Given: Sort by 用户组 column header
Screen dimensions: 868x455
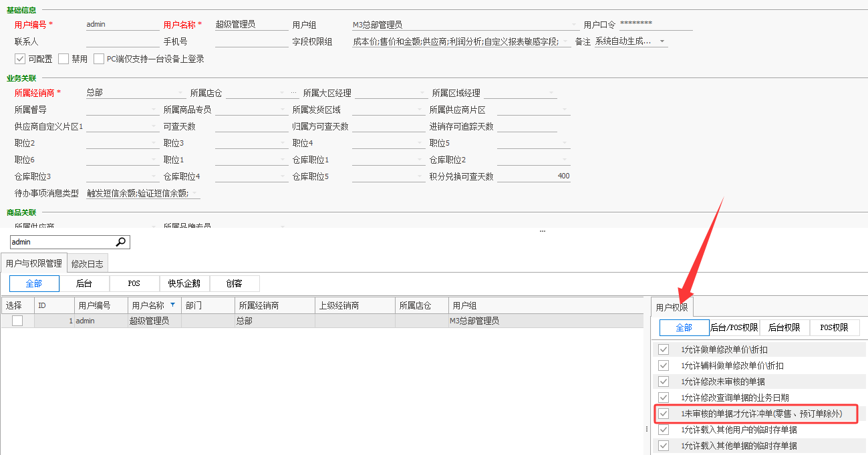Looking at the screenshot, I should [x=546, y=305].
